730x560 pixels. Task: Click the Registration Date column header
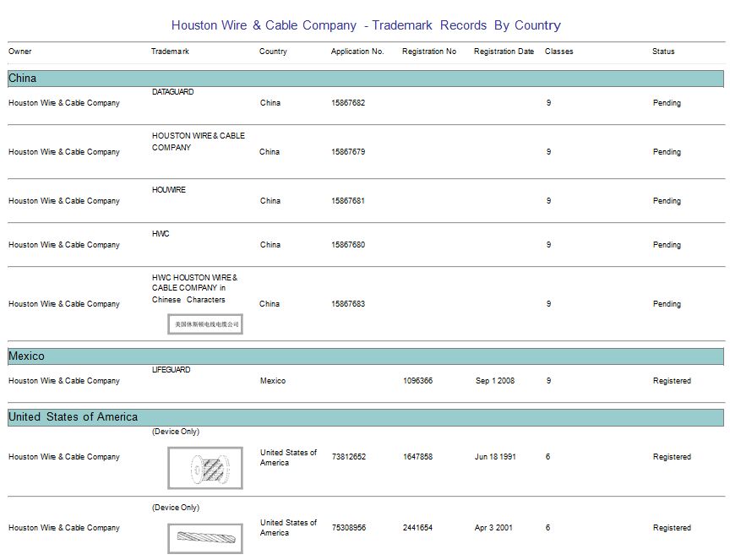[x=504, y=52]
